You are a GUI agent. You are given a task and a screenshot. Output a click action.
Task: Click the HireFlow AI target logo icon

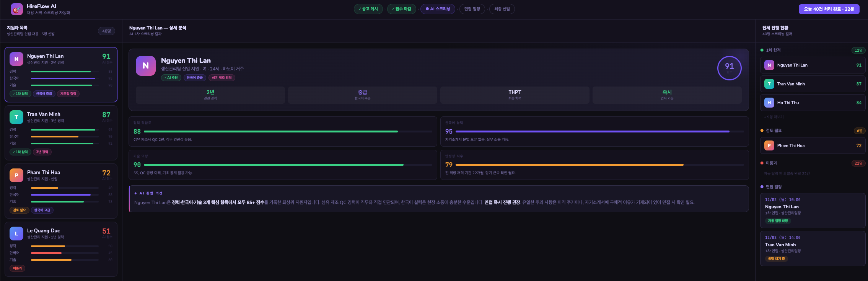(16, 9)
